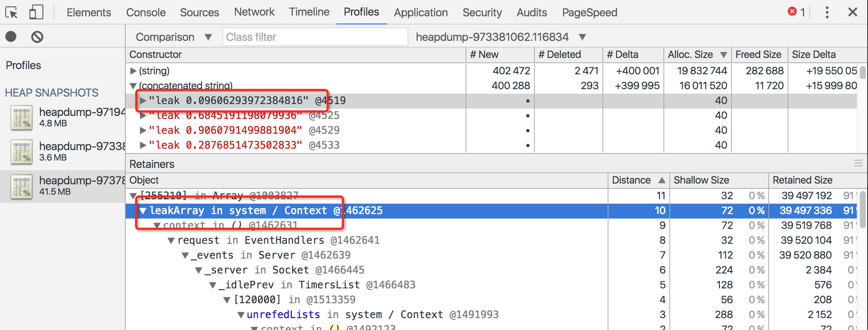
Task: Open the PageSpeed tab
Action: coord(589,12)
